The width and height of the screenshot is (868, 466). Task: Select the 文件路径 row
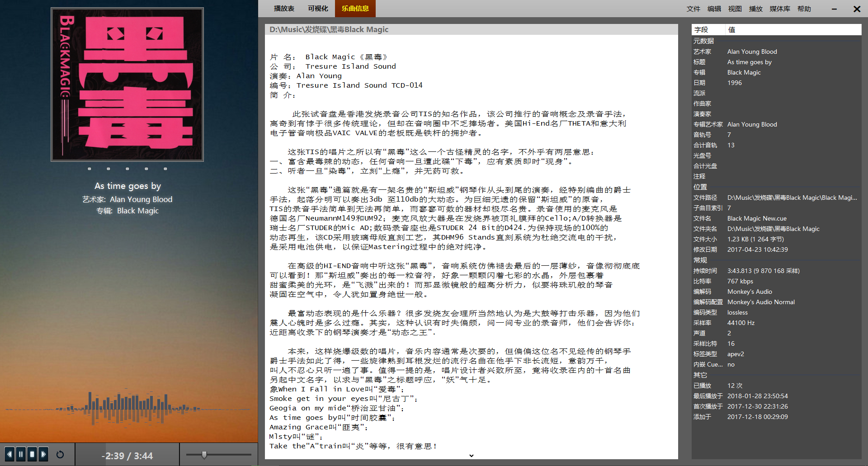(777, 198)
